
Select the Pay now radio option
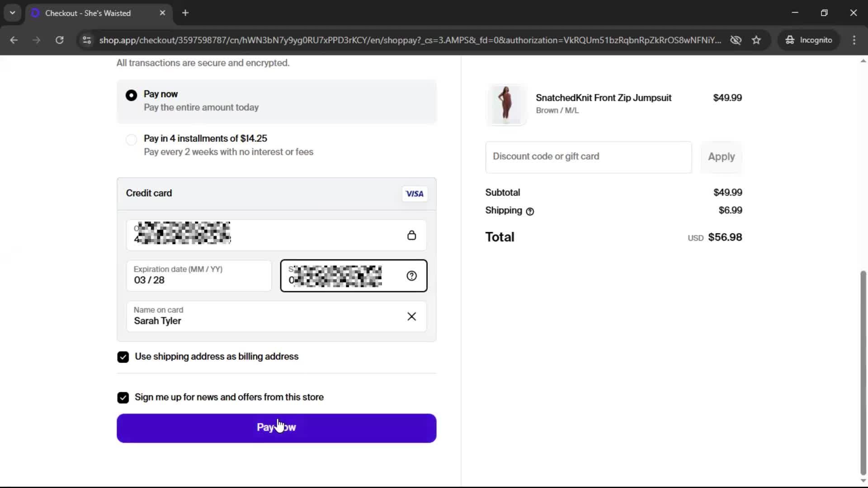point(131,95)
